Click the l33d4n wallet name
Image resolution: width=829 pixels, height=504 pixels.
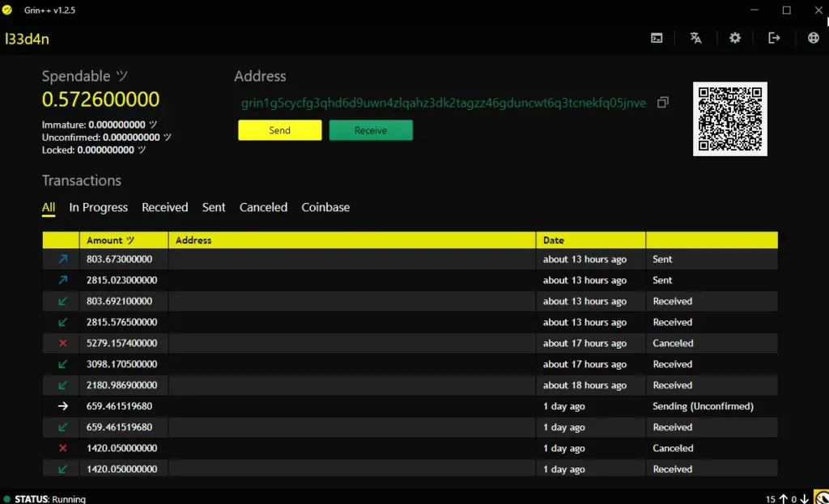click(27, 39)
